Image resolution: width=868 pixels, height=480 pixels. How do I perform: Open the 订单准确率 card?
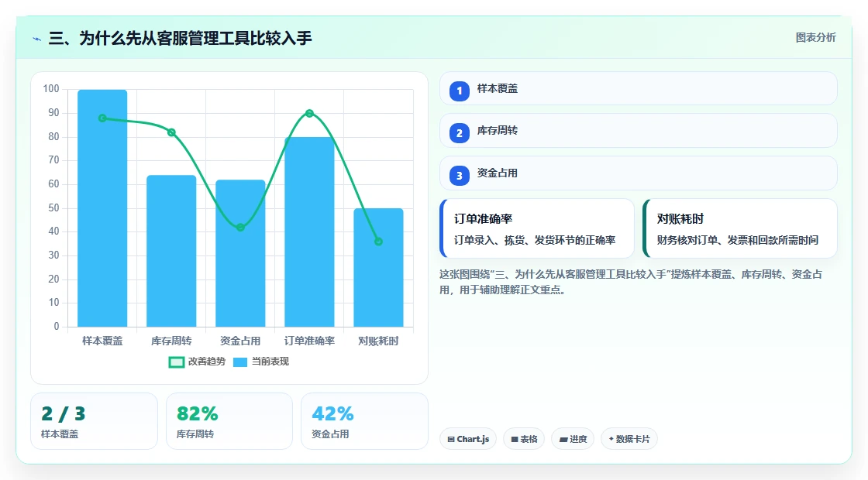pyautogui.click(x=537, y=228)
